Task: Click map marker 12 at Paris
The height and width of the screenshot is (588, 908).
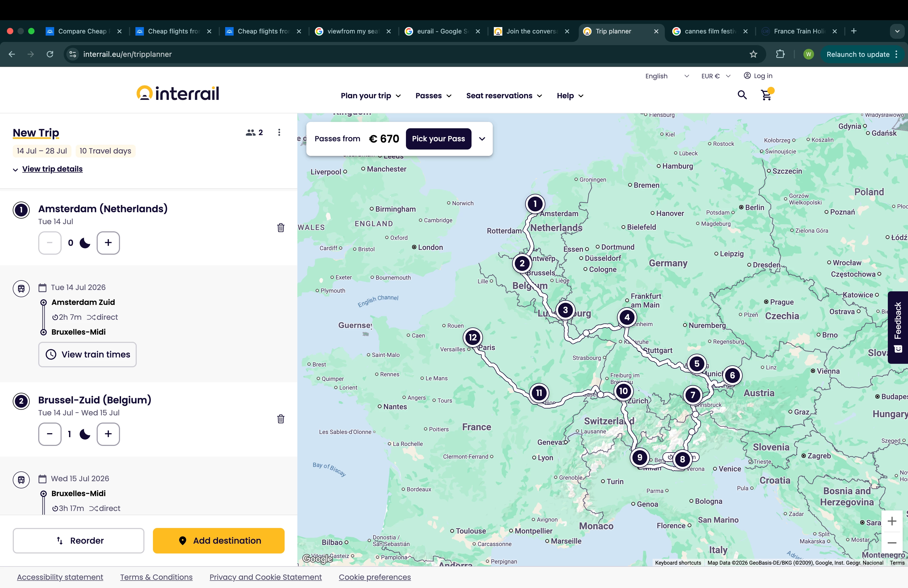Action: pyautogui.click(x=473, y=337)
